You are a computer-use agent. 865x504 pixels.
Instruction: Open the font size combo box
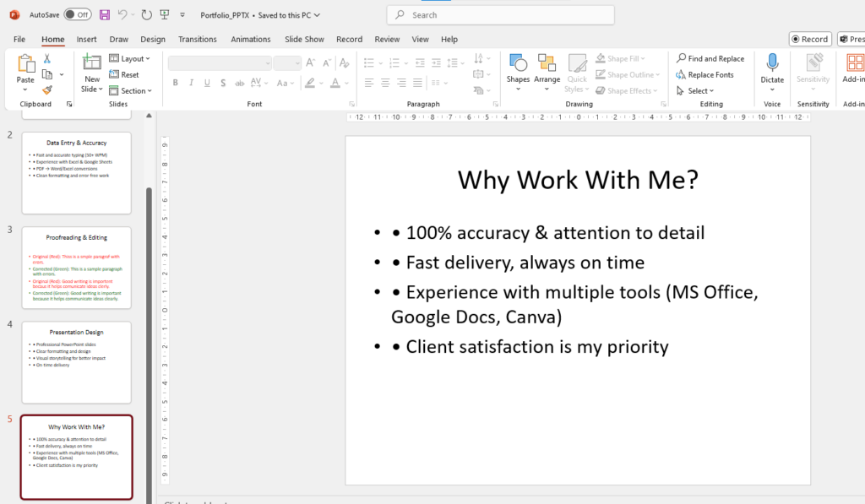click(x=287, y=63)
